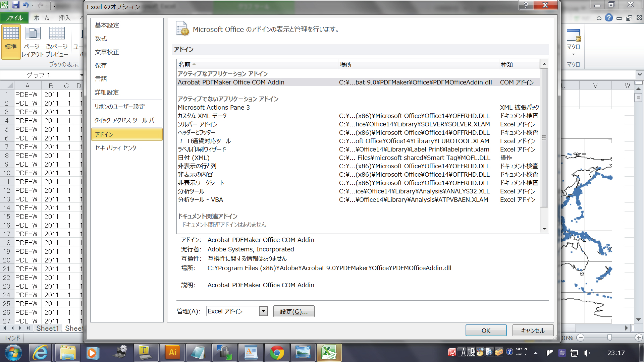Viewport: 644px width, 362px height.
Task: Select the Microsoft Actions Pane 3 row
Action: [x=358, y=107]
